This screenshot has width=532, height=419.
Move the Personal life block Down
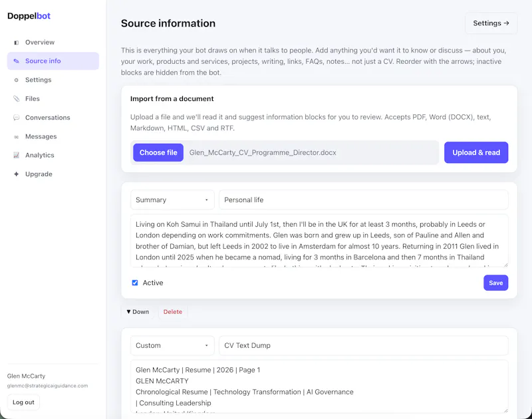click(138, 312)
